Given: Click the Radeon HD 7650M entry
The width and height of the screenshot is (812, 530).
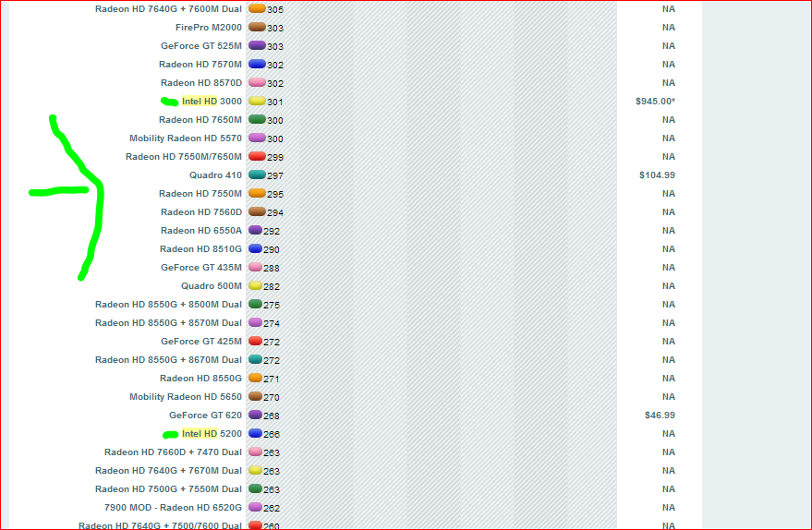Looking at the screenshot, I should tap(200, 119).
